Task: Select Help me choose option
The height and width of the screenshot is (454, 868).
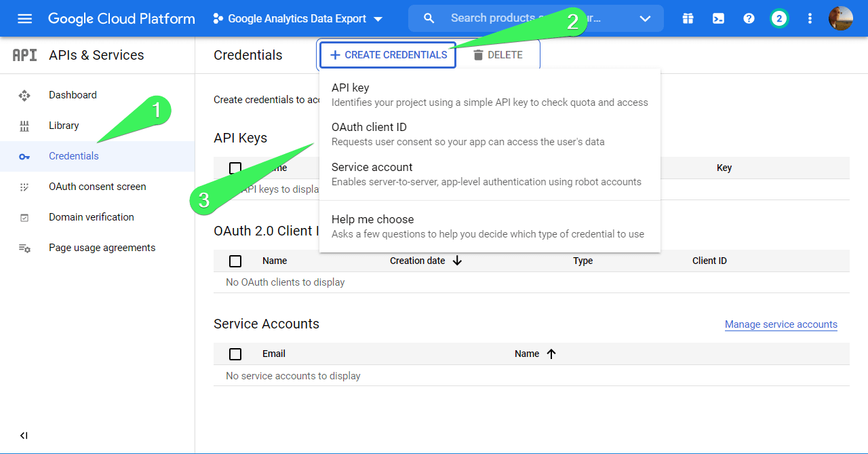Action: (490, 226)
